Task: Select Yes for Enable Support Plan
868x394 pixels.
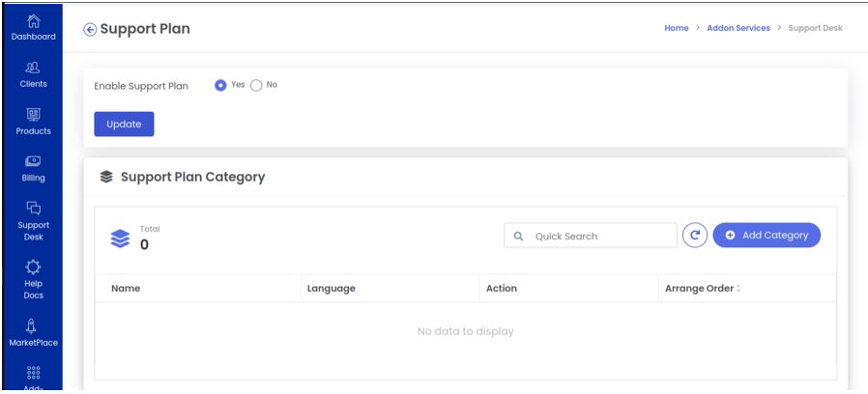Action: click(220, 85)
